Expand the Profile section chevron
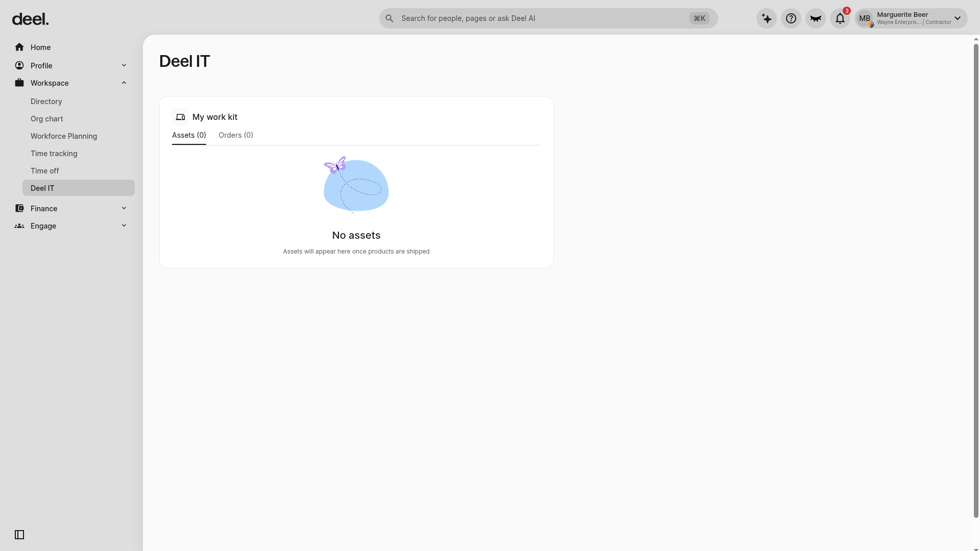 [x=124, y=65]
